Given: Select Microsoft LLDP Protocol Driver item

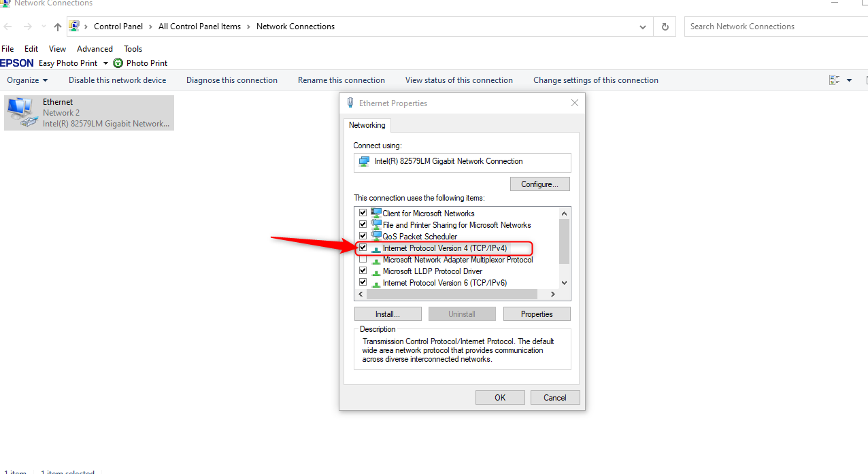Looking at the screenshot, I should coord(432,271).
